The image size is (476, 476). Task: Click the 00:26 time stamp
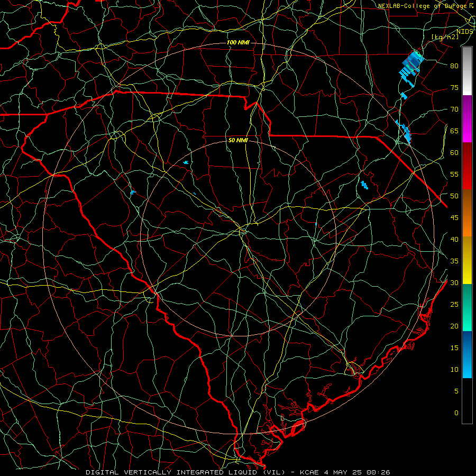click(378, 472)
